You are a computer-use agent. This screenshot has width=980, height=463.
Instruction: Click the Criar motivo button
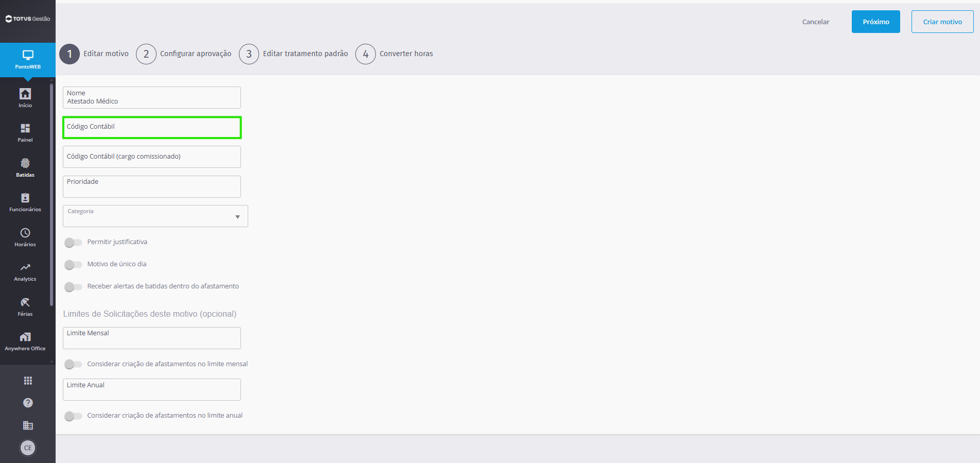click(942, 22)
